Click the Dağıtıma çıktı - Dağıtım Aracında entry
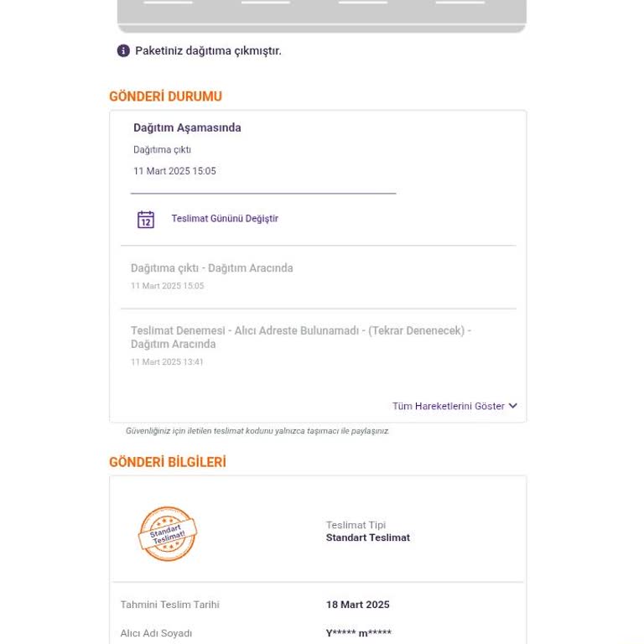The height and width of the screenshot is (644, 644). 212,268
